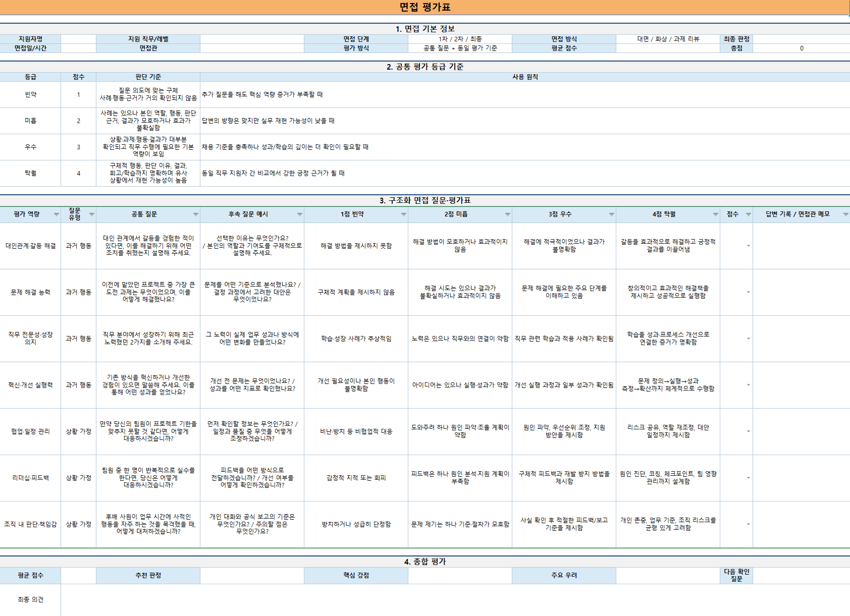This screenshot has height=616, width=850.
Task: Select the empty 면접관 input cell
Action: (x=252, y=48)
